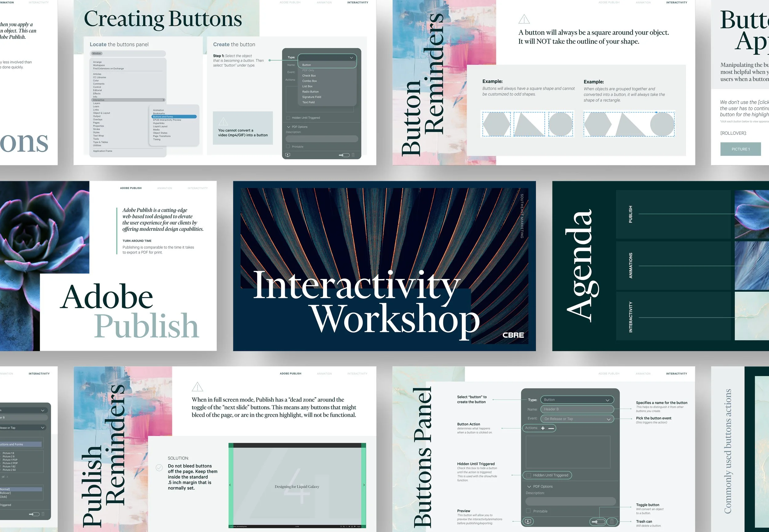This screenshot has width=769, height=532.
Task: Select 'Picture 2 B2' in the list
Action: (x=9, y=470)
